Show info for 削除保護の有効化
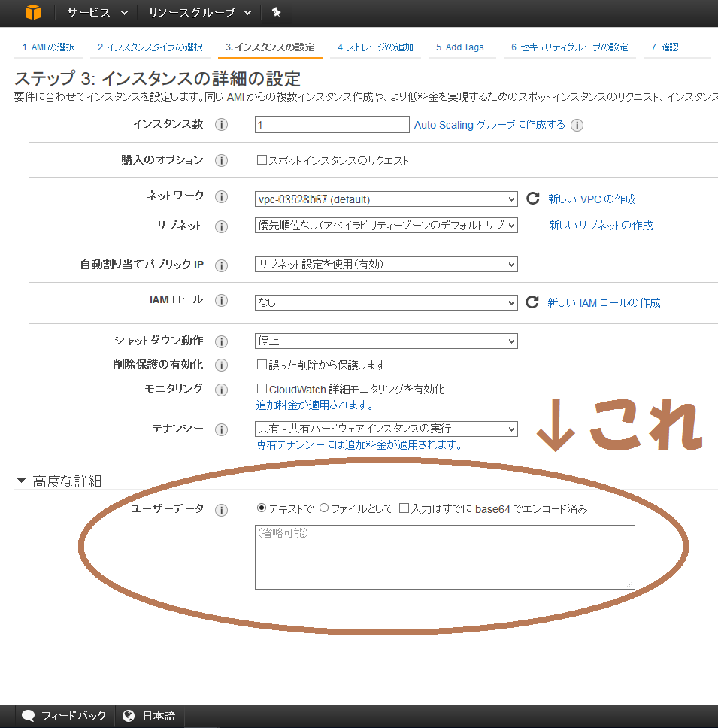Image resolution: width=718 pixels, height=728 pixels. point(221,365)
